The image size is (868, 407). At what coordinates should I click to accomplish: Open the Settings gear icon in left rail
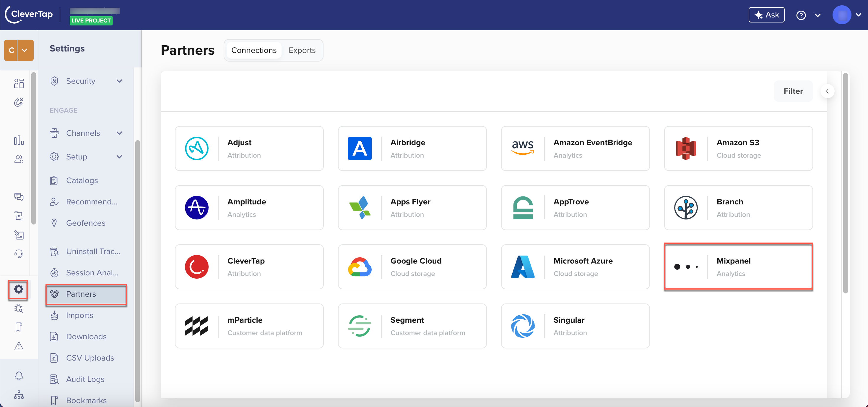[19, 289]
